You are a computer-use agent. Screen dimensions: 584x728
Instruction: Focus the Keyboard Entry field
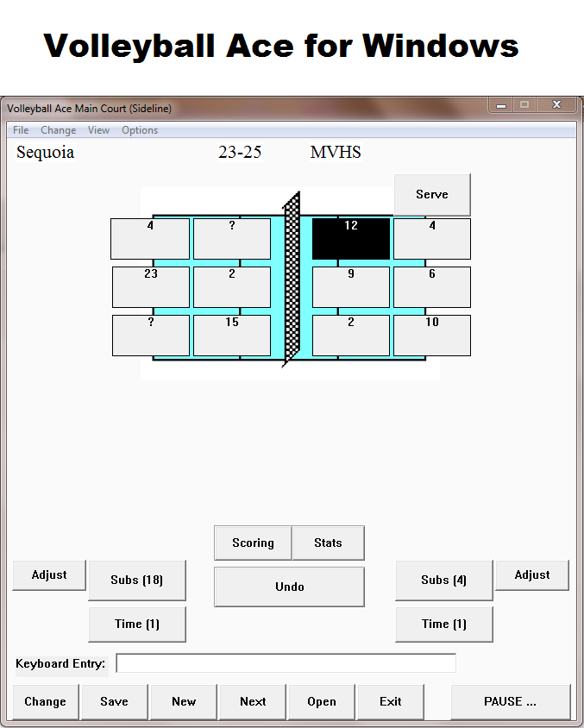tap(286, 663)
